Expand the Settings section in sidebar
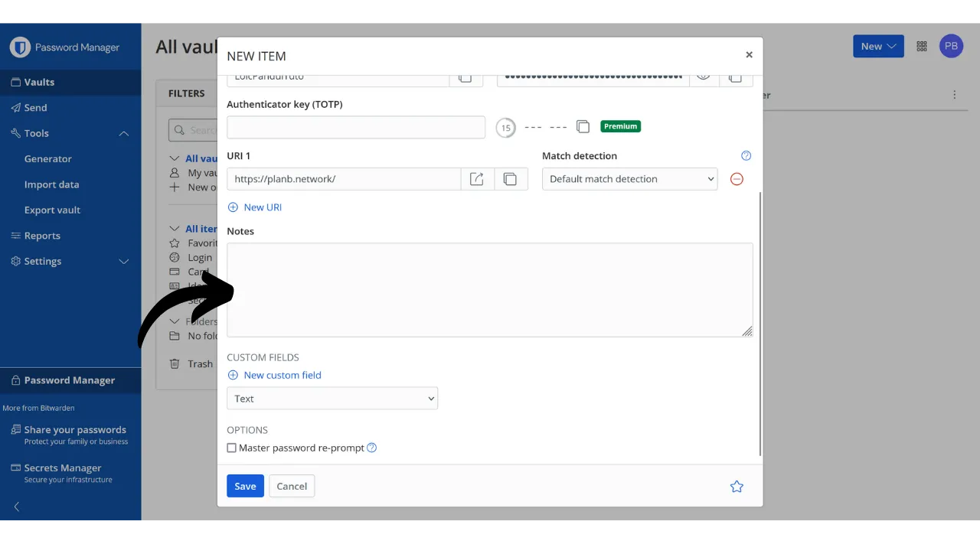The height and width of the screenshot is (544, 980). pyautogui.click(x=123, y=262)
